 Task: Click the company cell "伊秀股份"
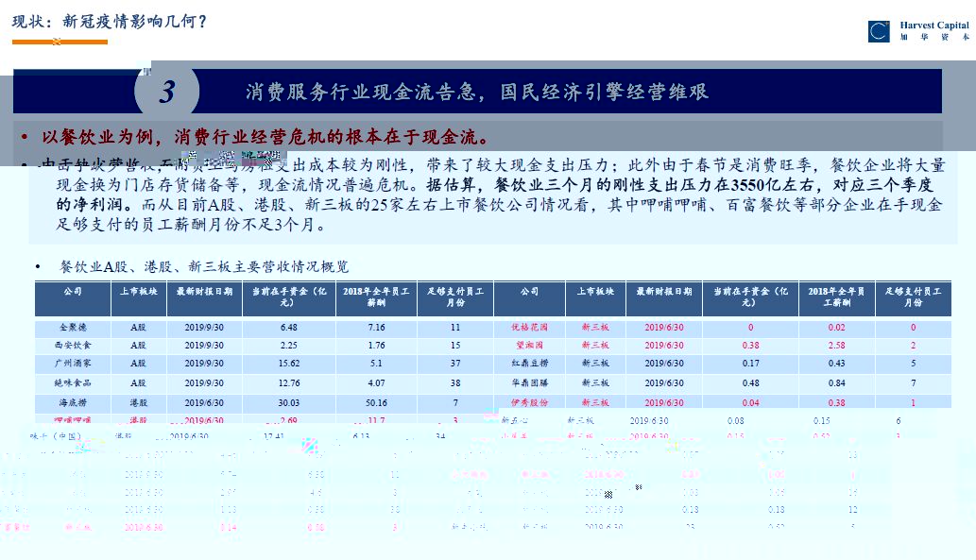(x=530, y=403)
